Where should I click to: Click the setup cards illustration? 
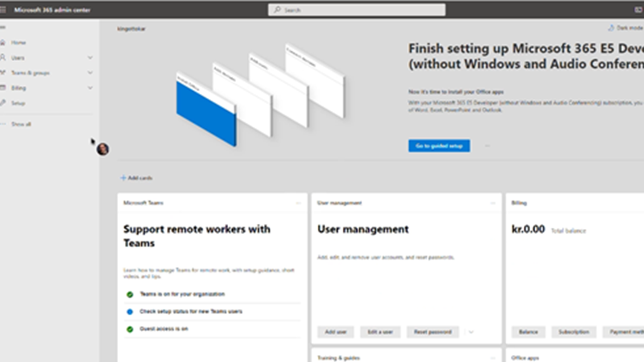point(261,95)
